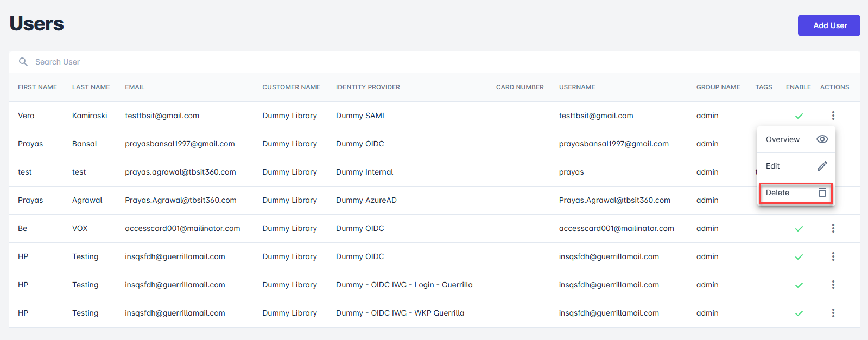The height and width of the screenshot is (340, 868).
Task: Select Delete from the context menu
Action: point(778,193)
